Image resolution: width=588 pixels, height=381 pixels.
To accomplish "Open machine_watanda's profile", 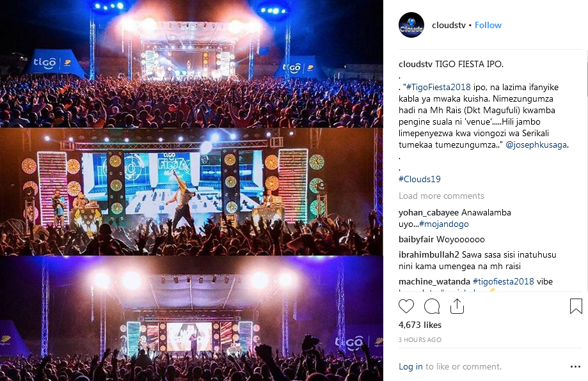I will click(434, 281).
